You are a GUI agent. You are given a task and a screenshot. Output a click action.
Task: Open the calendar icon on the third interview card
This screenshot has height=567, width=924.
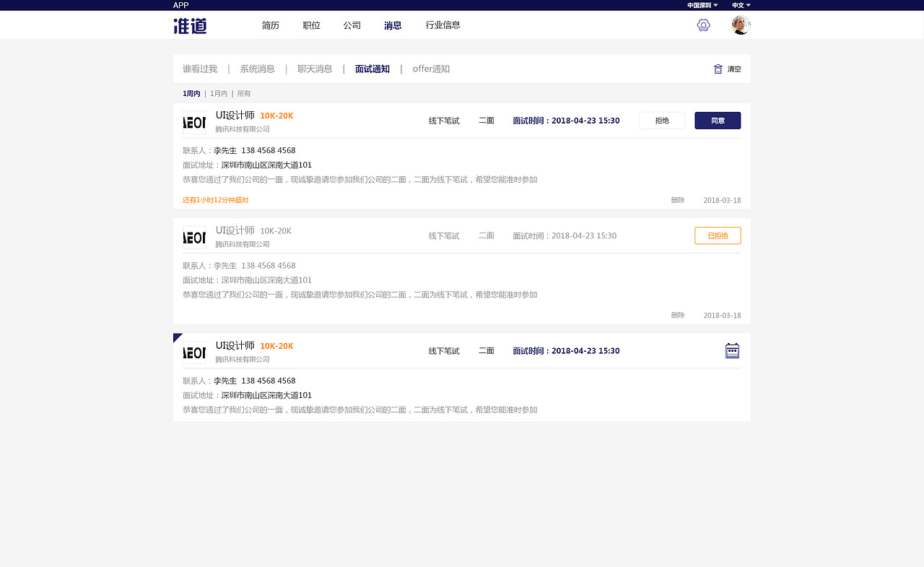(x=732, y=350)
